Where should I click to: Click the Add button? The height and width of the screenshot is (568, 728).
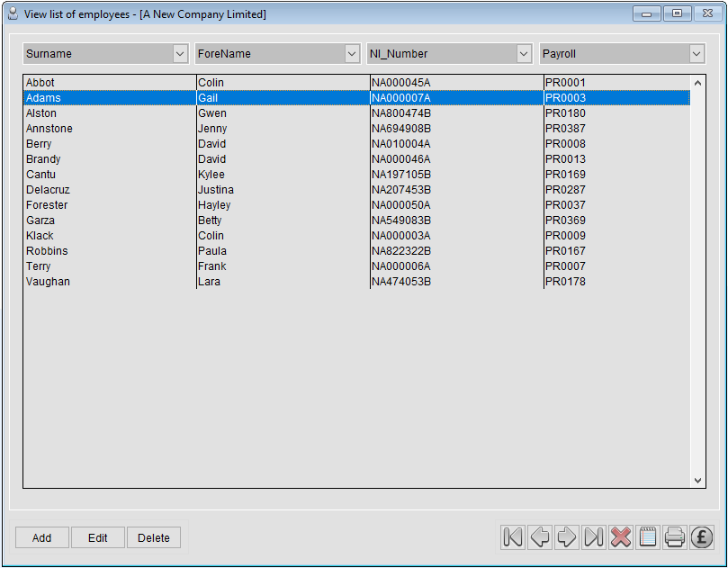(41, 537)
